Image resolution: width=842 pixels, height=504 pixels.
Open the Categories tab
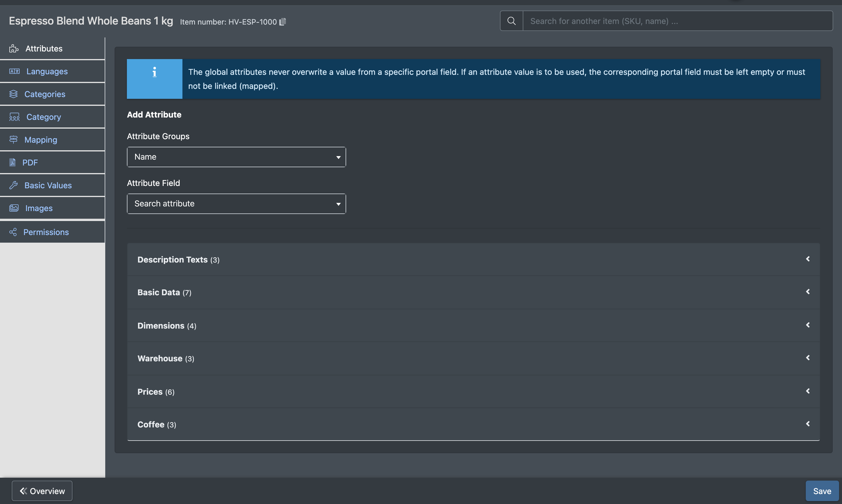52,94
